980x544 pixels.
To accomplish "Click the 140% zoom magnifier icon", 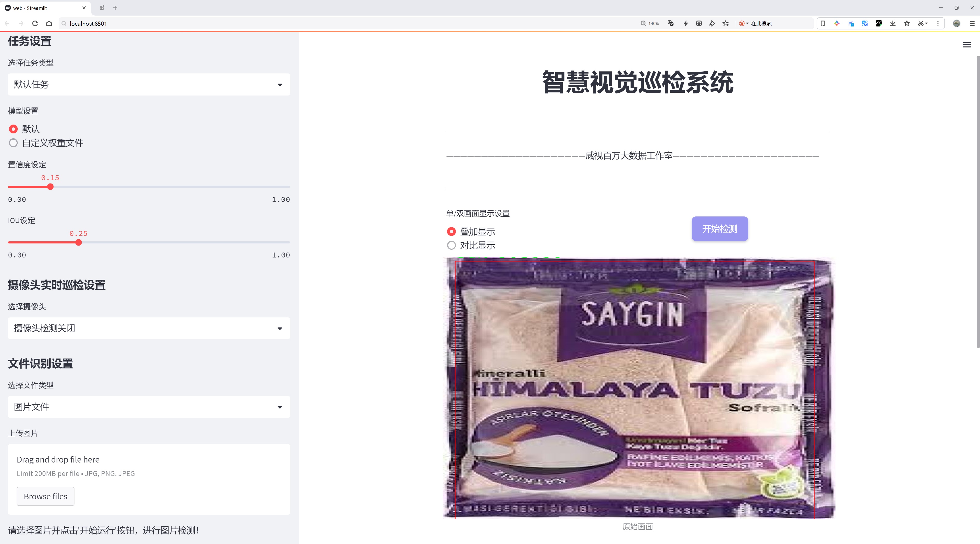I will 643,24.
